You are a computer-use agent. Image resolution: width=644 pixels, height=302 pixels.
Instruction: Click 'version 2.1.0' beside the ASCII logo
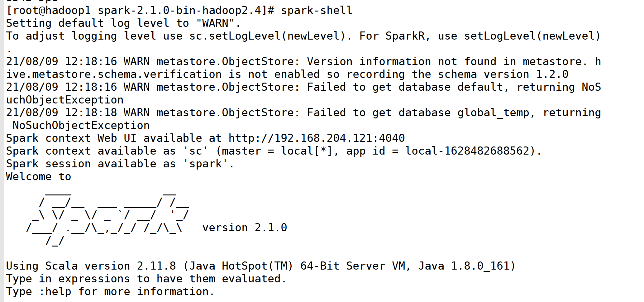245,228
